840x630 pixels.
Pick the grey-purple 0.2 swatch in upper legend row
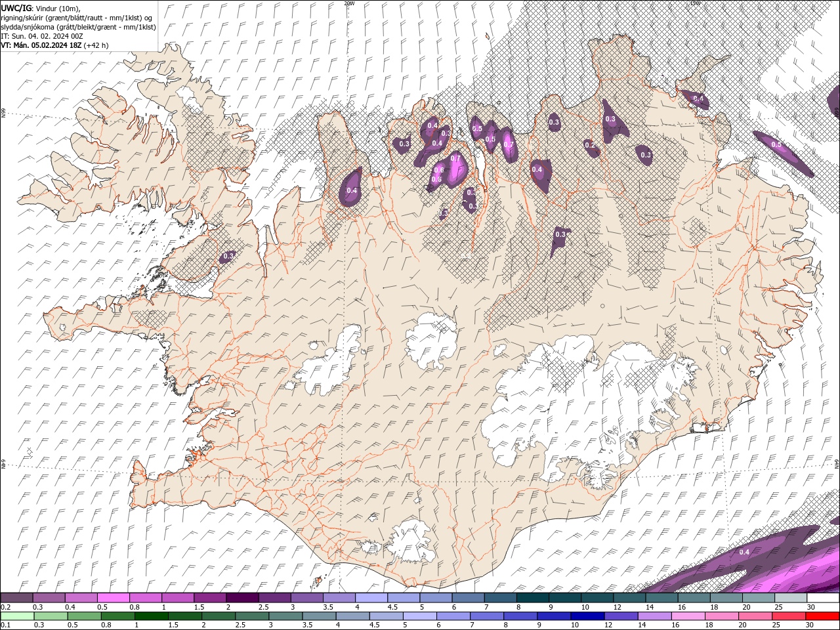point(16,598)
